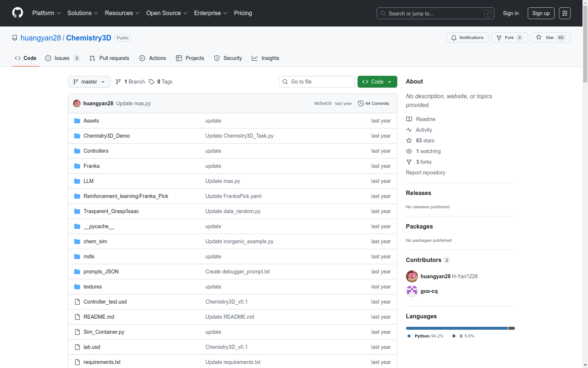Image resolution: width=588 pixels, height=368 pixels.
Task: Open the Chemistry3D repository name link
Action: click(x=89, y=38)
